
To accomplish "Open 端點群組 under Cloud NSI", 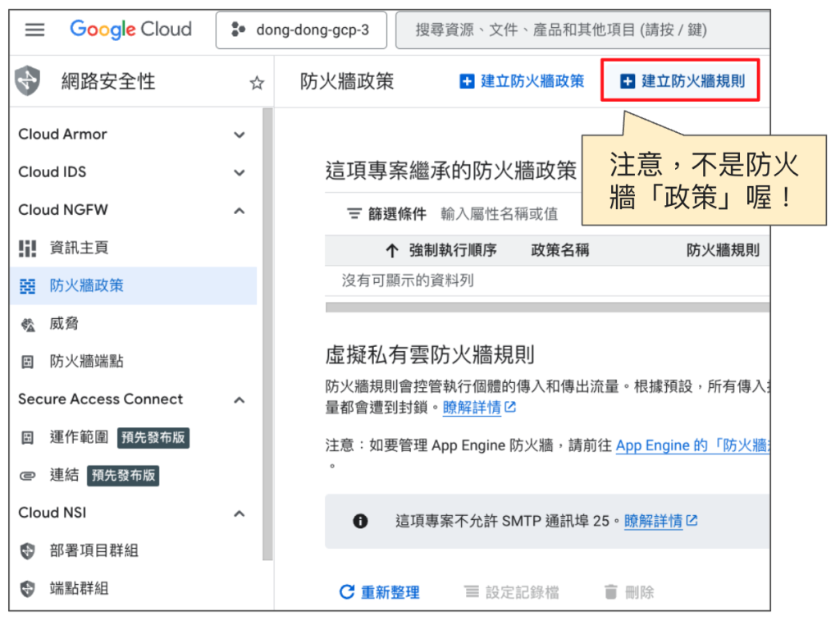I will pos(79,588).
